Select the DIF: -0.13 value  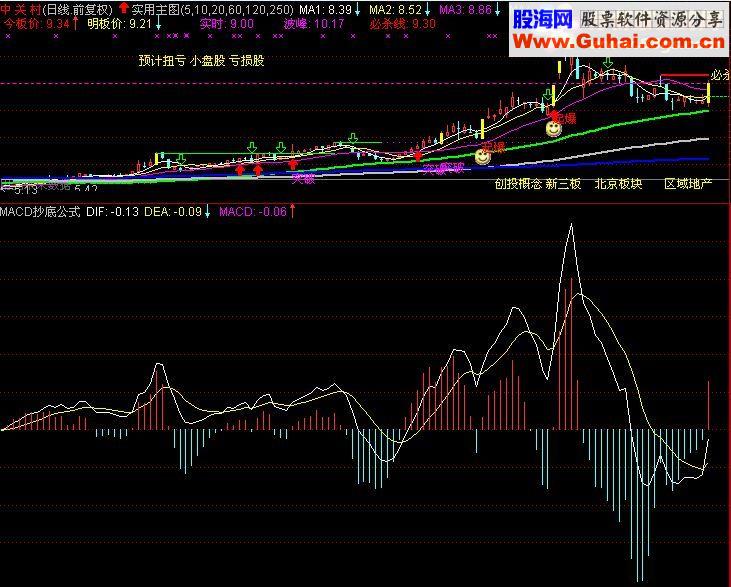point(112,212)
